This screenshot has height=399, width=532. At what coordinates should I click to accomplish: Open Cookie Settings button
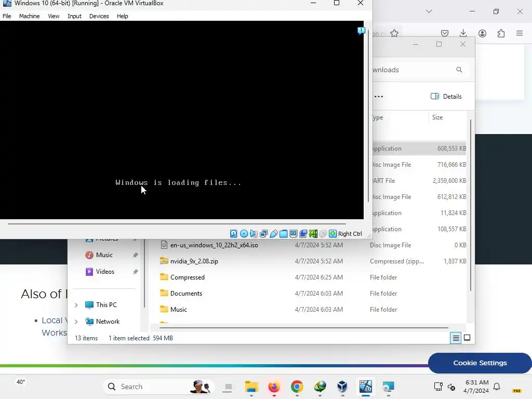(480, 363)
